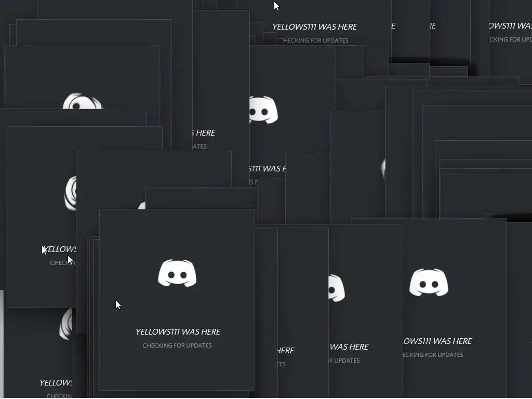Select "YELLOWS111 WAS HERE" above "HECKING FOR UPDATES"
Screen dimensions: 532x399
point(314,27)
